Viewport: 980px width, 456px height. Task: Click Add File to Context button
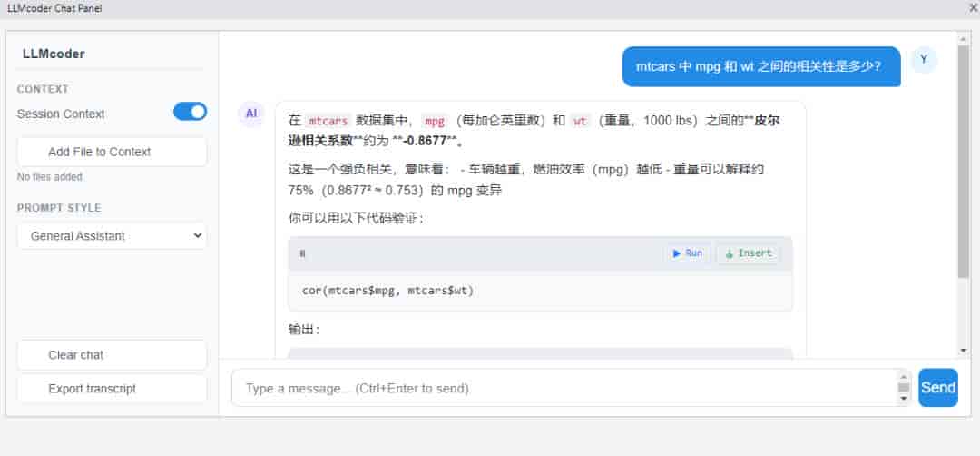(x=112, y=152)
